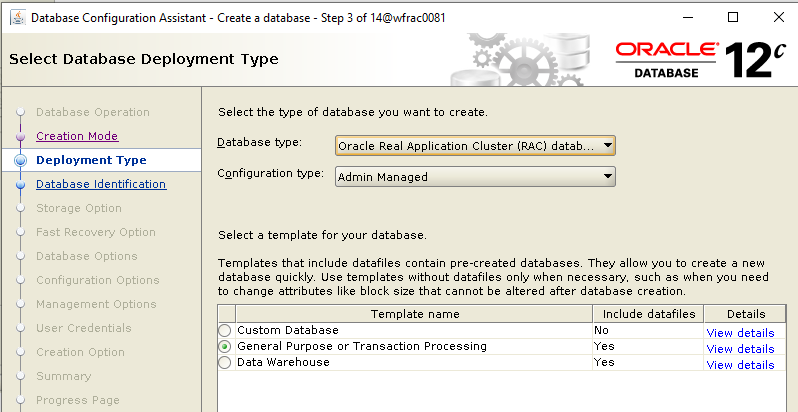Maximize the Database Configuration Assistant window

tap(733, 17)
